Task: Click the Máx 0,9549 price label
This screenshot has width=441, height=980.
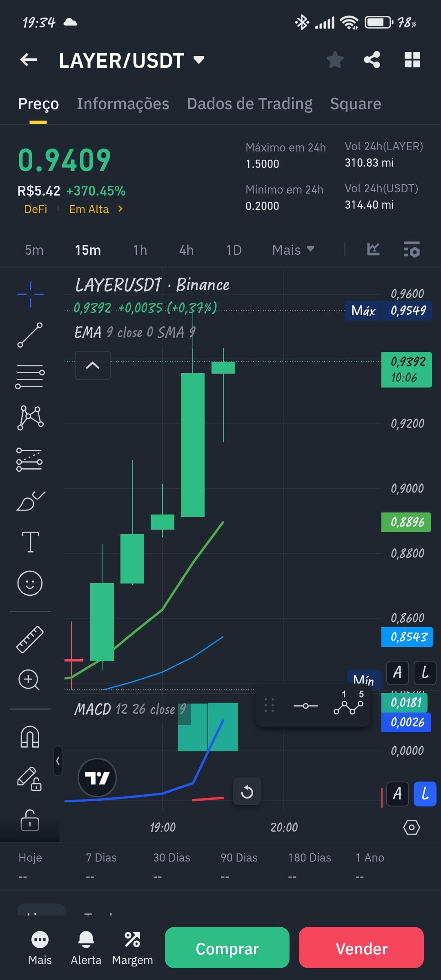Action: tap(388, 311)
